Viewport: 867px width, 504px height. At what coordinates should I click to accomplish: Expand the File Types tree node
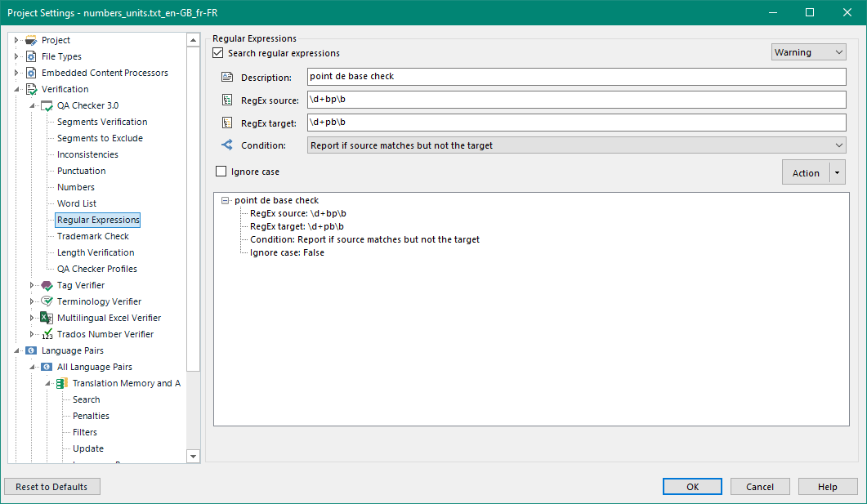16,56
